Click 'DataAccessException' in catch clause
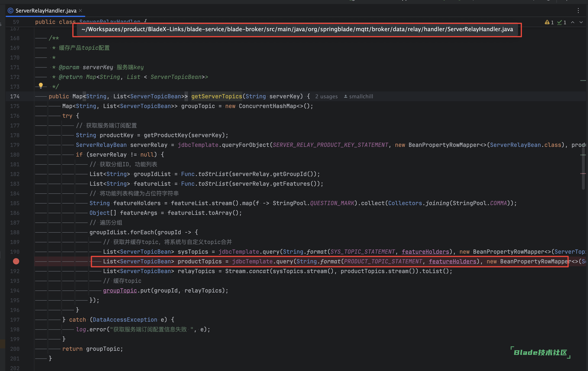This screenshot has width=588, height=371. pyautogui.click(x=125, y=320)
